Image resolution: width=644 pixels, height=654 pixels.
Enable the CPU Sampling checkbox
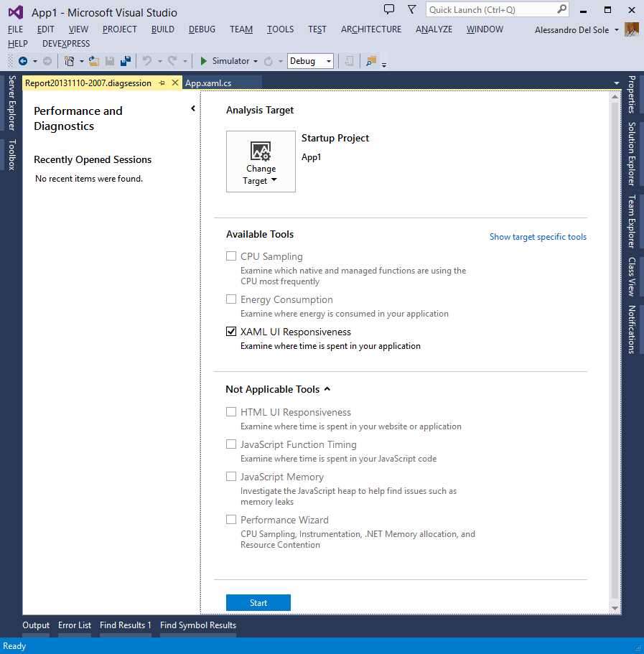click(231, 256)
